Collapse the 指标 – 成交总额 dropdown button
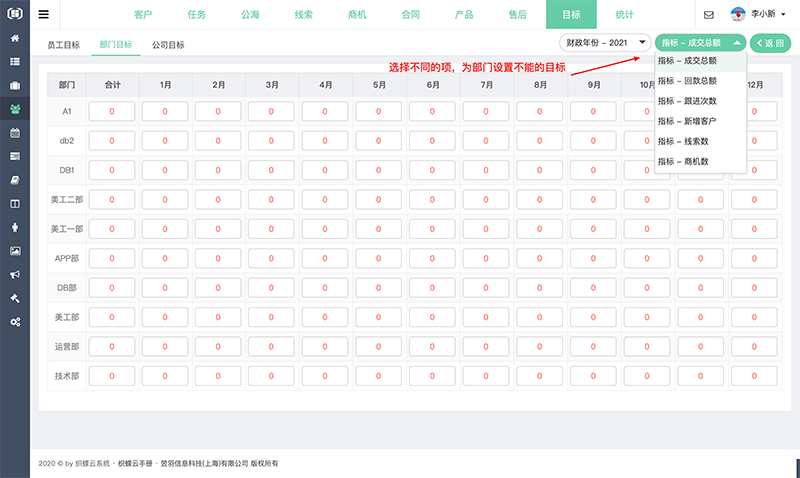 click(700, 43)
